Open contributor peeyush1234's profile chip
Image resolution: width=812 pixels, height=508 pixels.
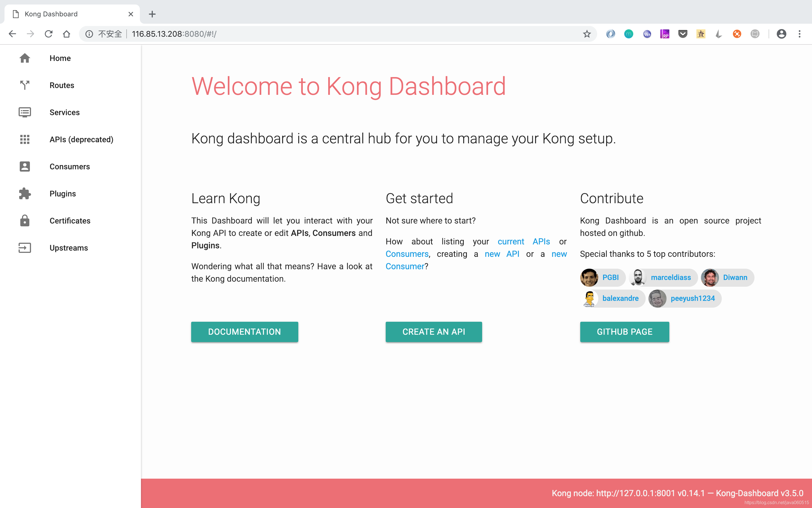(685, 298)
